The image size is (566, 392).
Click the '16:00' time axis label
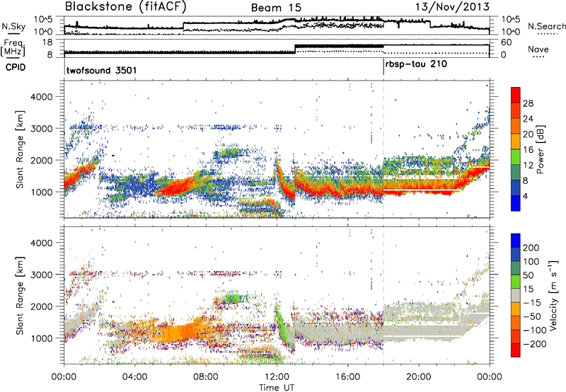tap(347, 377)
